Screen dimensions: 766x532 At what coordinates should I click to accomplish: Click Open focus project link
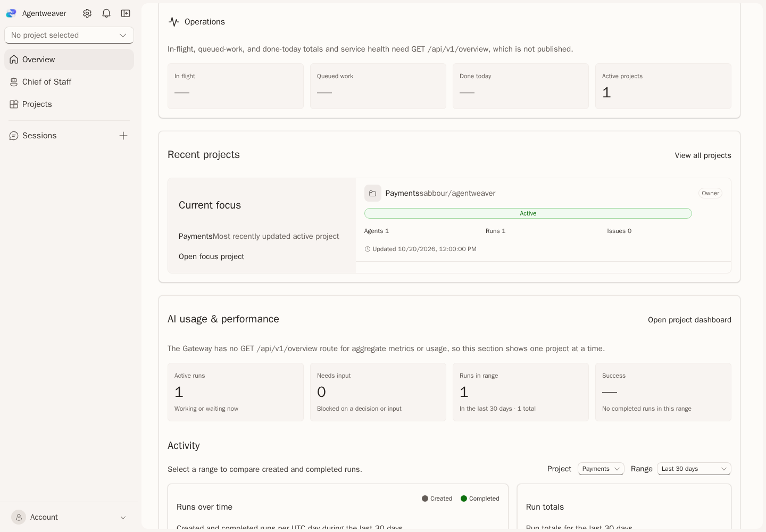pyautogui.click(x=211, y=256)
